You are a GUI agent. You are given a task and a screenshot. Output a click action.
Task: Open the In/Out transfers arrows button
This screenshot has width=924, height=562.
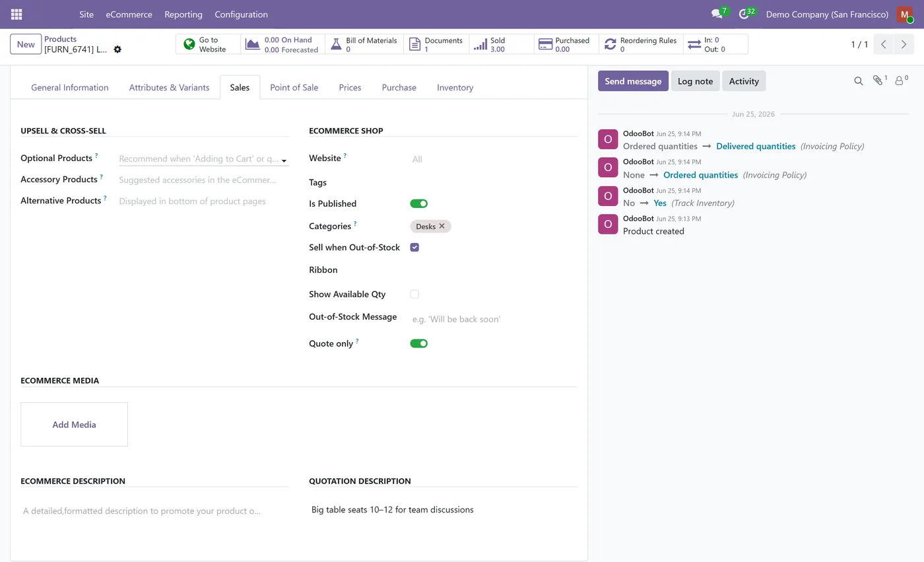pos(715,44)
